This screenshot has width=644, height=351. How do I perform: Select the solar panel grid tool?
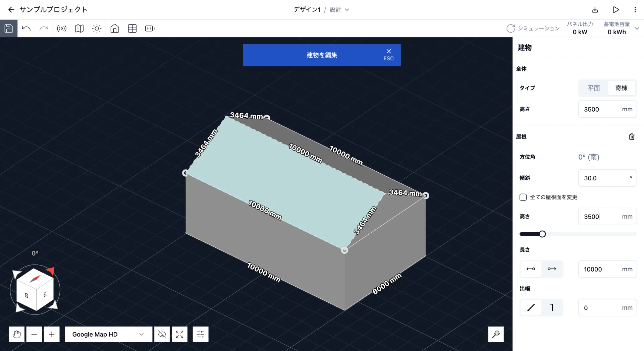tap(132, 28)
